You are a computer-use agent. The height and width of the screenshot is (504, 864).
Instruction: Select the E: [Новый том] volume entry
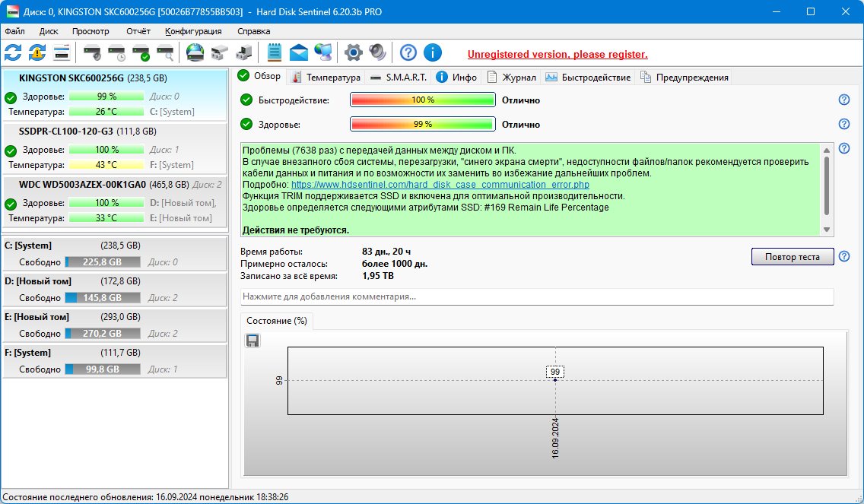pos(115,325)
